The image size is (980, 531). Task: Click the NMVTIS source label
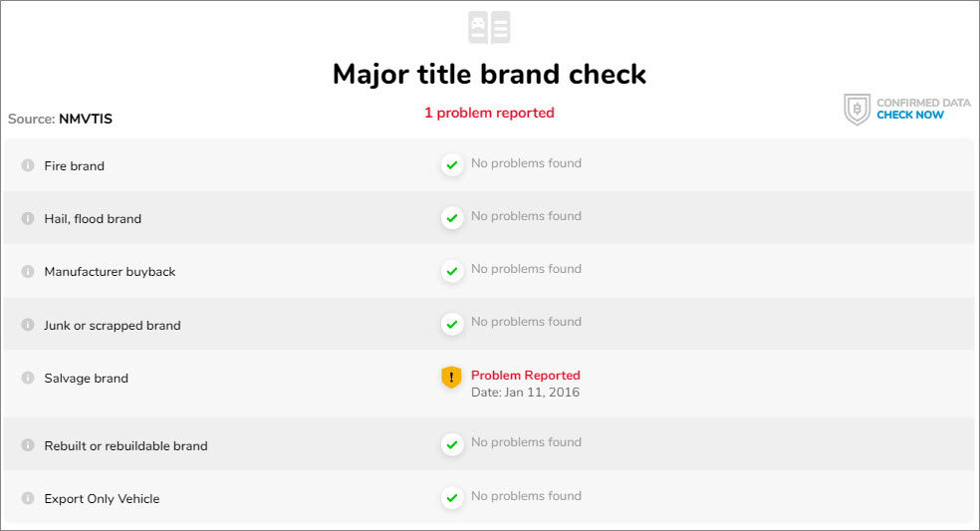(x=86, y=119)
